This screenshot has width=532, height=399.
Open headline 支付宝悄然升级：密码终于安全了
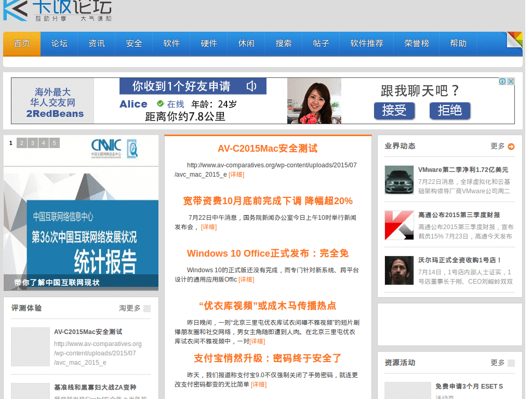[268, 358]
